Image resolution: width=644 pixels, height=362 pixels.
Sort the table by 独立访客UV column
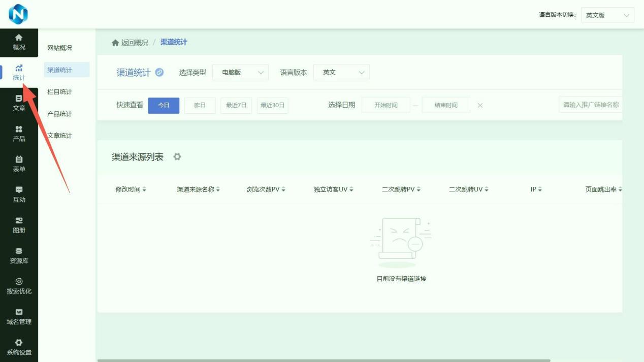pyautogui.click(x=333, y=189)
